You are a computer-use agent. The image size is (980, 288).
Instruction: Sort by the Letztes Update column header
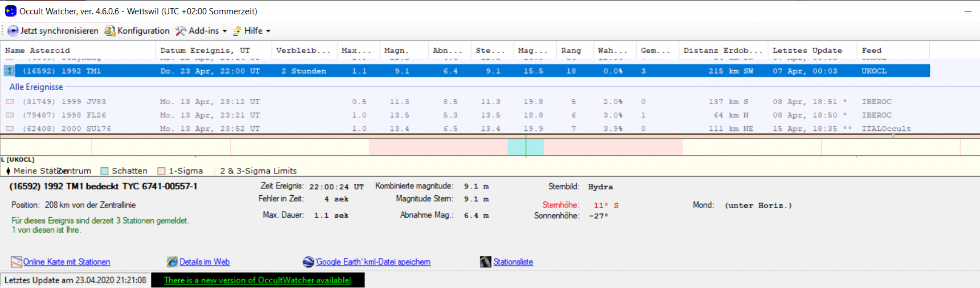point(807,51)
